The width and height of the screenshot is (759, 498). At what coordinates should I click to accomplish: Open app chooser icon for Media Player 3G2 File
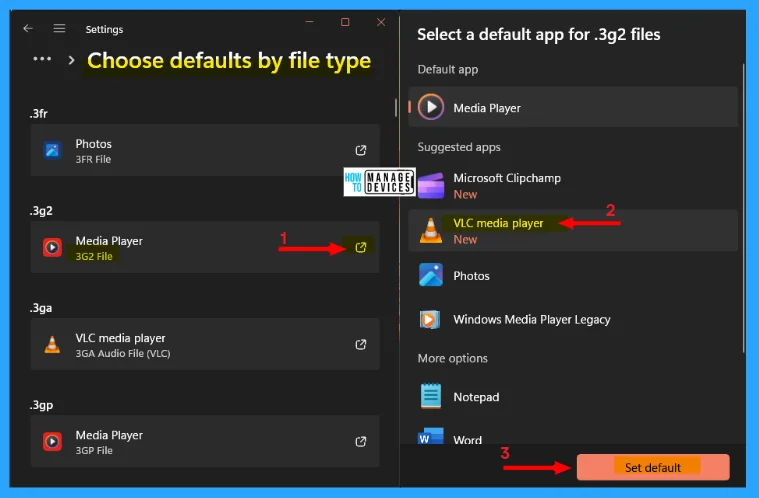coord(361,247)
